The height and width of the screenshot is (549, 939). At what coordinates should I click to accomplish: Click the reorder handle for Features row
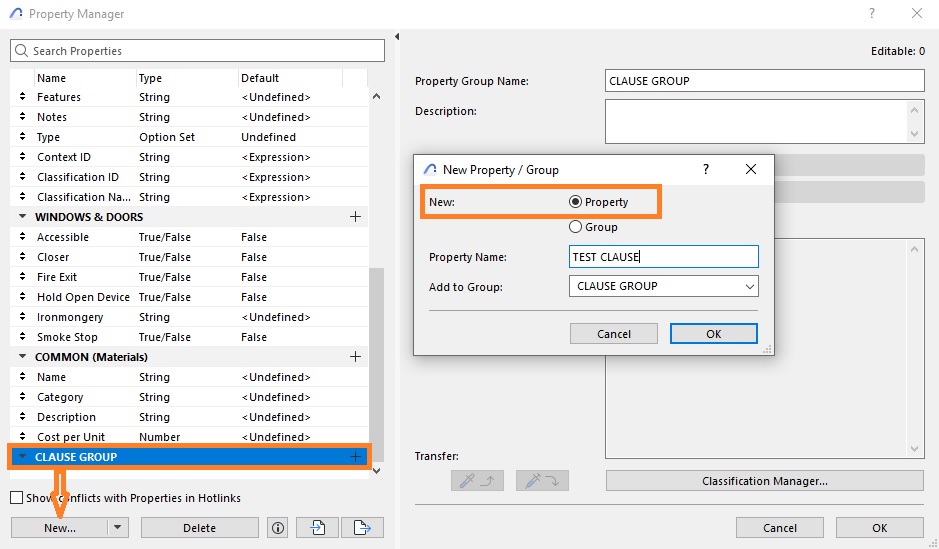[22, 96]
